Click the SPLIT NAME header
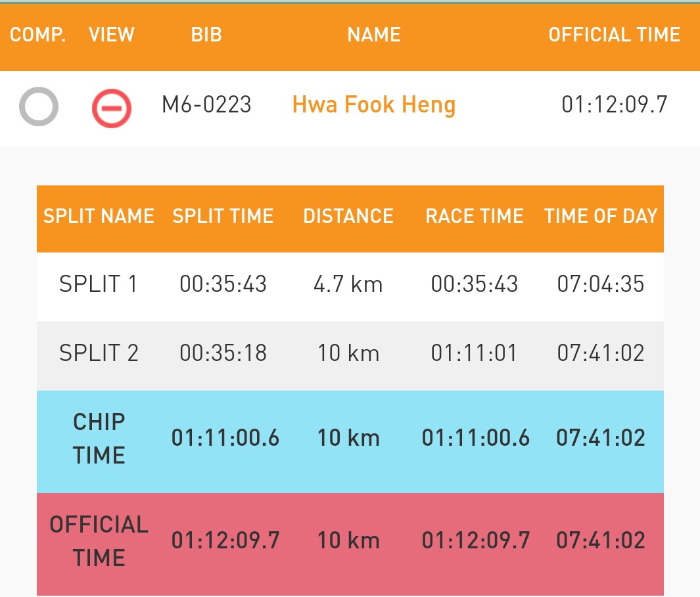Screen dimensions: 700x597 click(99, 216)
